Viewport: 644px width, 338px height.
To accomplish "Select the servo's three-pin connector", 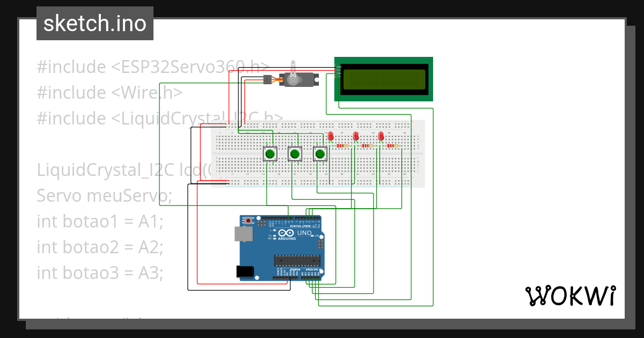I will pos(267,80).
